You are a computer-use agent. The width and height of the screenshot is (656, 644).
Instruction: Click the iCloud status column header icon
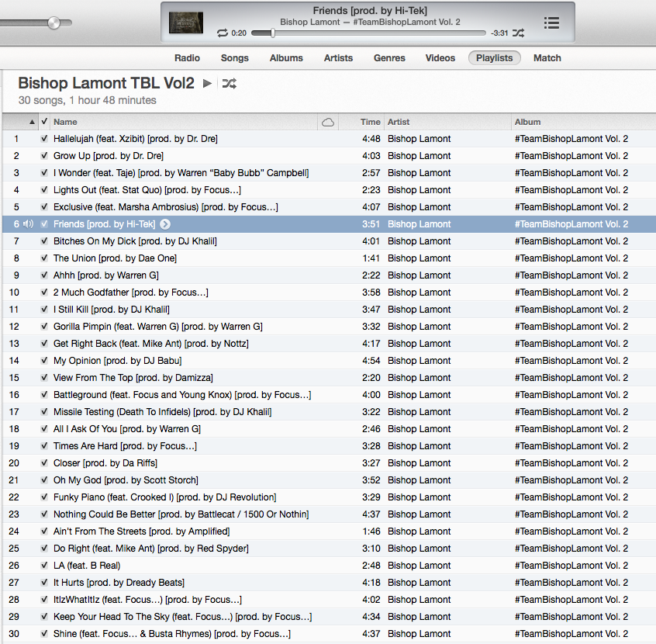pyautogui.click(x=328, y=123)
